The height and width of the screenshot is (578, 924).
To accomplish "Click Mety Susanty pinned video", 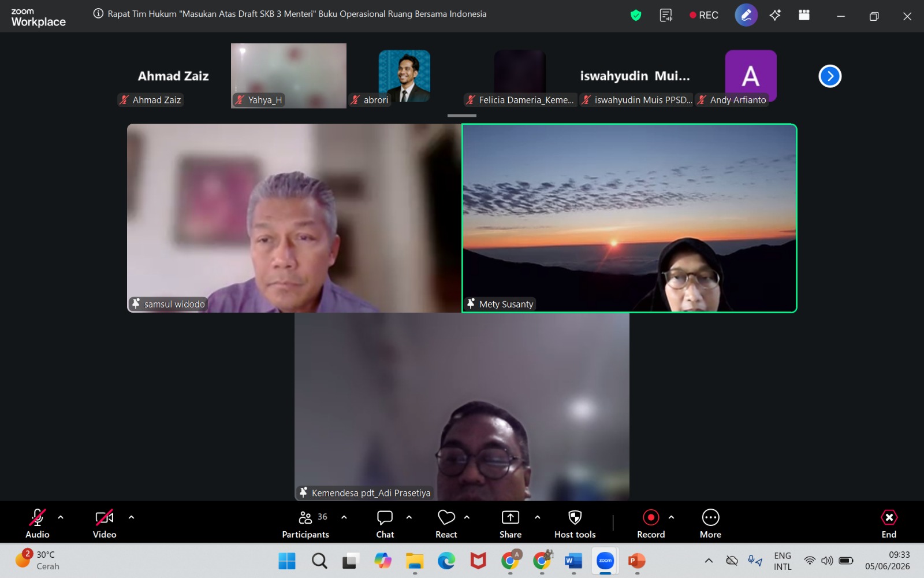I will (629, 218).
